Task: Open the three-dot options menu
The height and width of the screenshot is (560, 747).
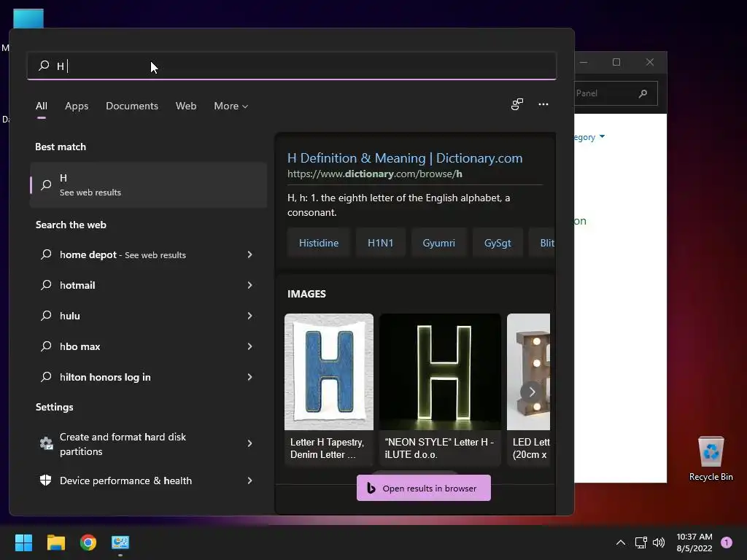Action: click(543, 104)
